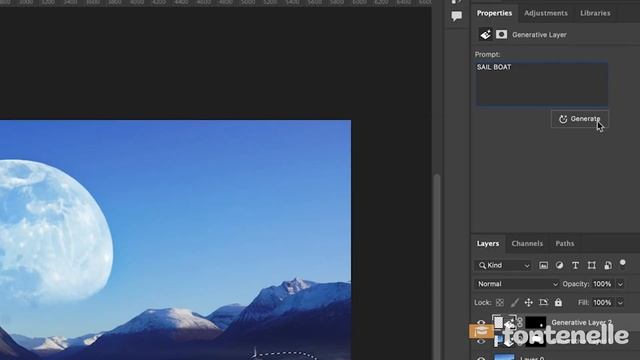Open the Normal blend mode dropdown
Screen dimensions: 640x360
pyautogui.click(x=517, y=284)
